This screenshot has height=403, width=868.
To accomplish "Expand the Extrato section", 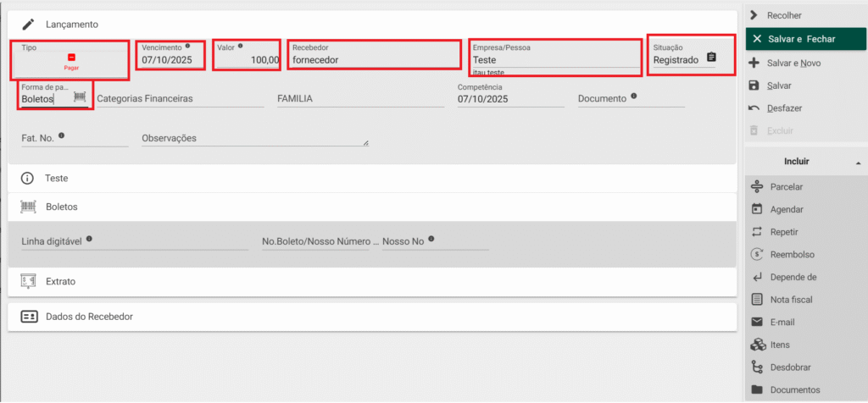I will point(63,280).
